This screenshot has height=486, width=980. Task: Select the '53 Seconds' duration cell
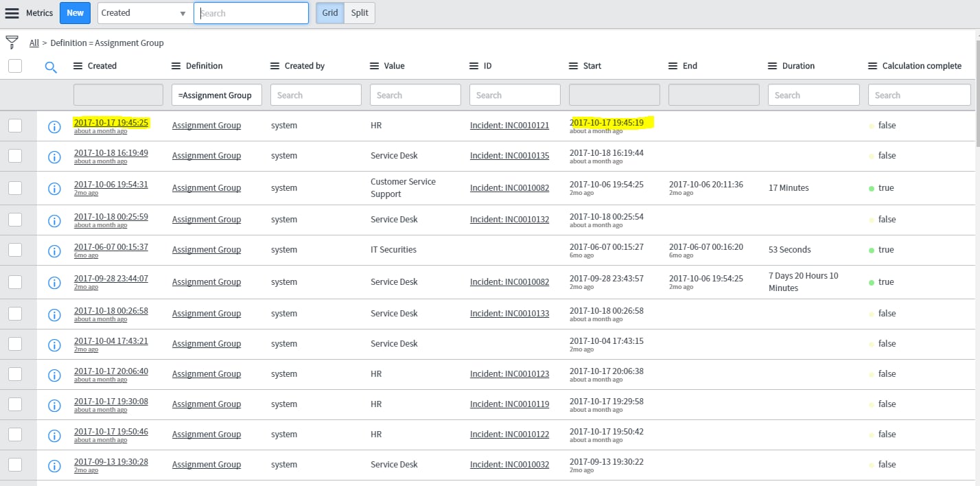[789, 249]
